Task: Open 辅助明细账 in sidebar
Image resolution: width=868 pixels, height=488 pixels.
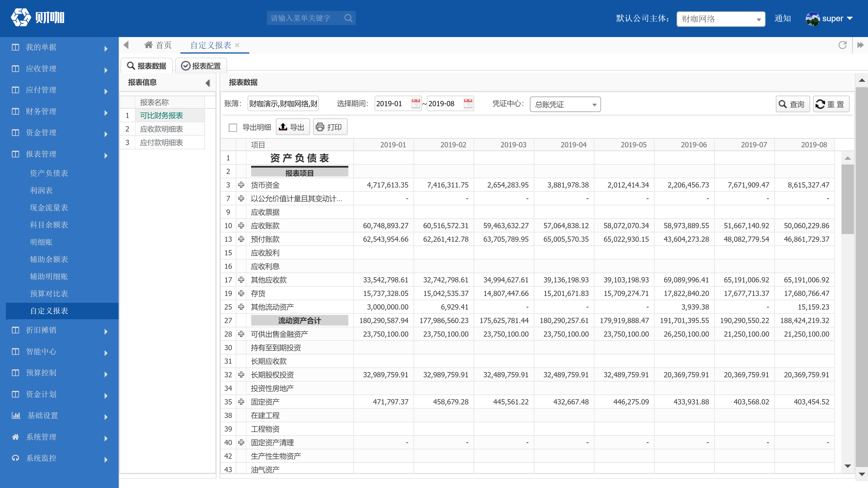Action: pyautogui.click(x=49, y=277)
